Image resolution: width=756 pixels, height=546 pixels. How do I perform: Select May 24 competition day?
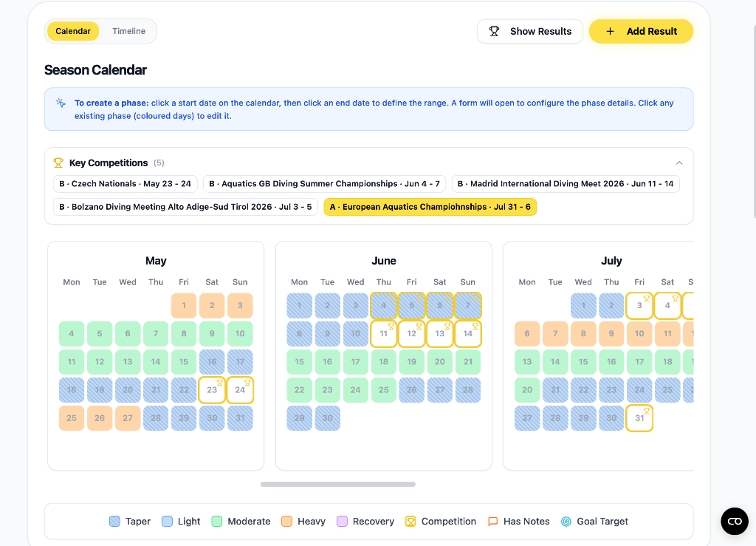click(x=240, y=389)
